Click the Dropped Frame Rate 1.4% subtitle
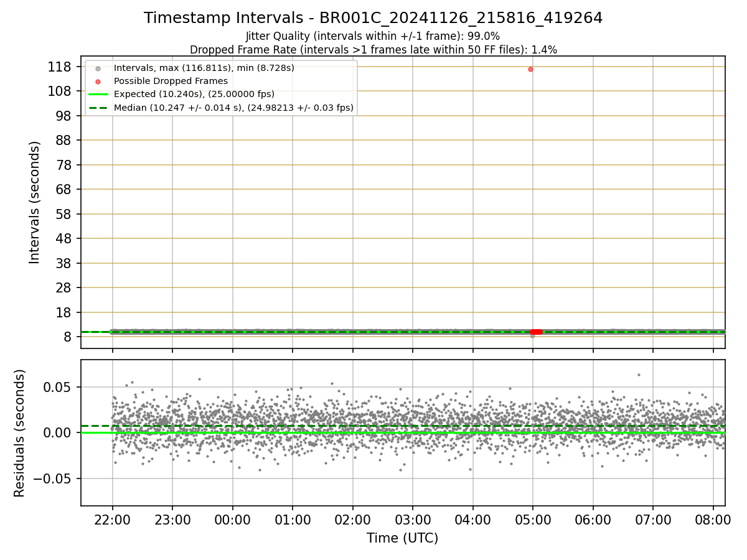The image size is (747, 560). [374, 49]
